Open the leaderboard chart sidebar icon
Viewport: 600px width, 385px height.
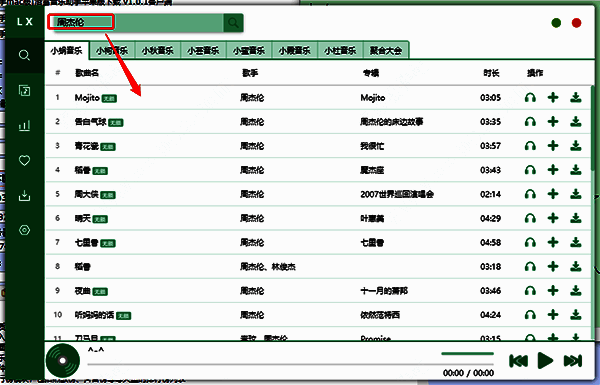24,126
